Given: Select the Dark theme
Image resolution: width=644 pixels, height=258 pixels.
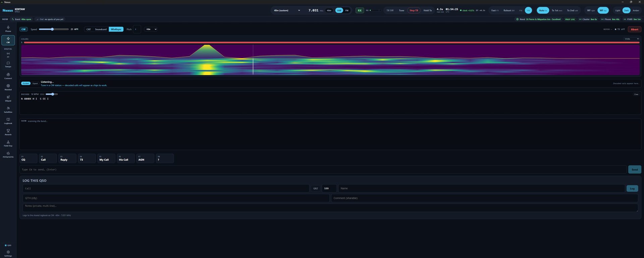Looking at the screenshot, I should click(626, 10).
